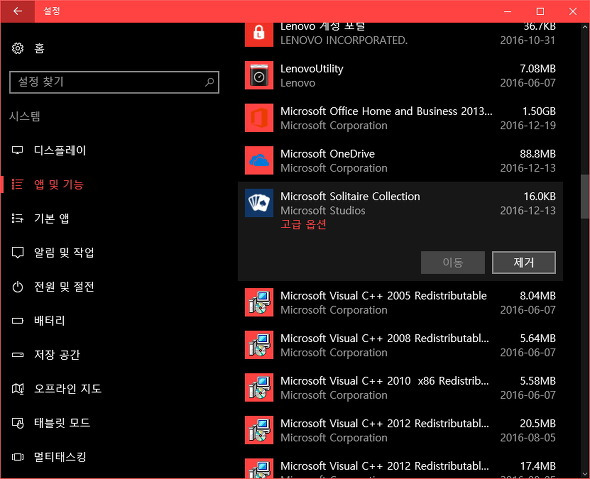Click the 기본 앱 icon
This screenshot has height=479, width=590.
17,218
